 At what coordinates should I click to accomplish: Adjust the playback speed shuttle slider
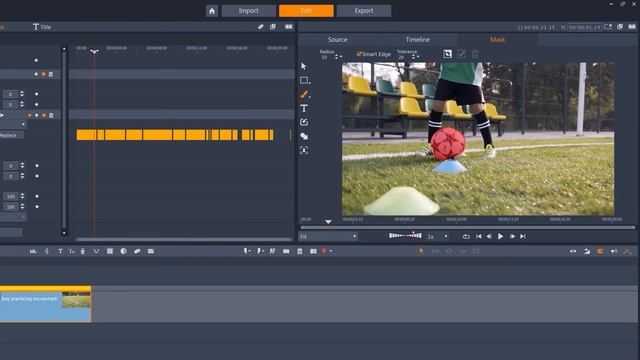(405, 236)
